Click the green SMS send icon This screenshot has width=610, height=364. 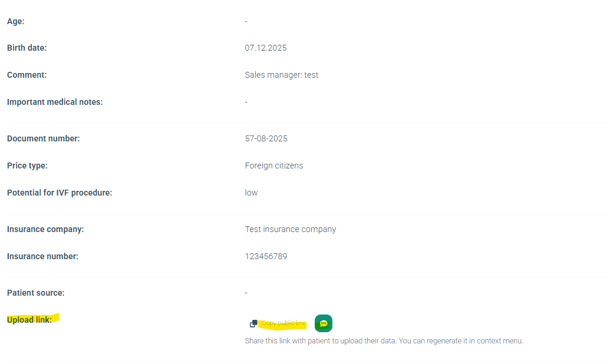click(324, 323)
